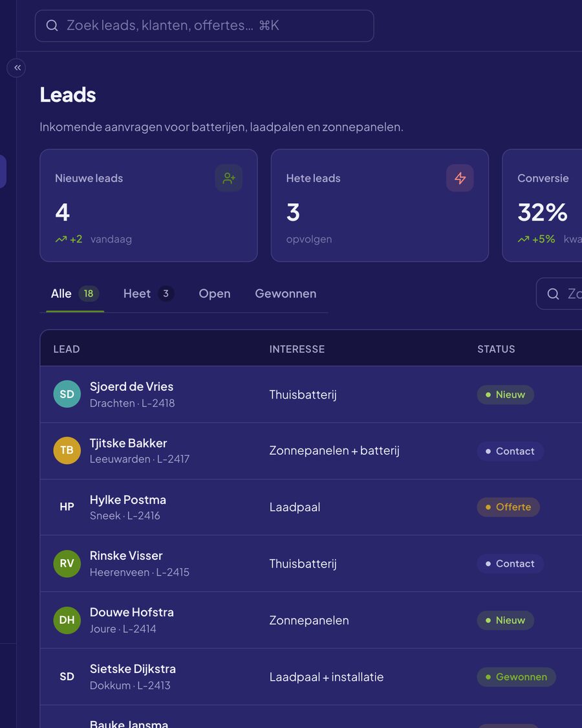
Task: Open the RV avatar of Rinske Visser
Action: tap(67, 563)
